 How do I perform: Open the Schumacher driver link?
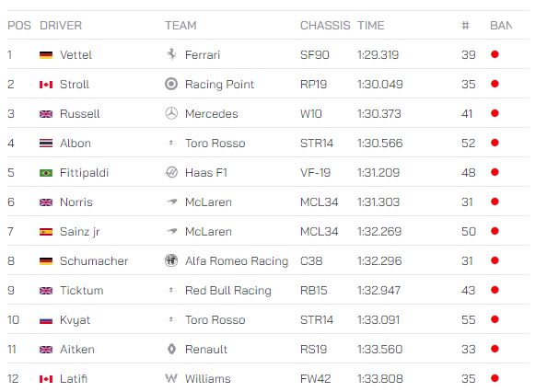(94, 261)
